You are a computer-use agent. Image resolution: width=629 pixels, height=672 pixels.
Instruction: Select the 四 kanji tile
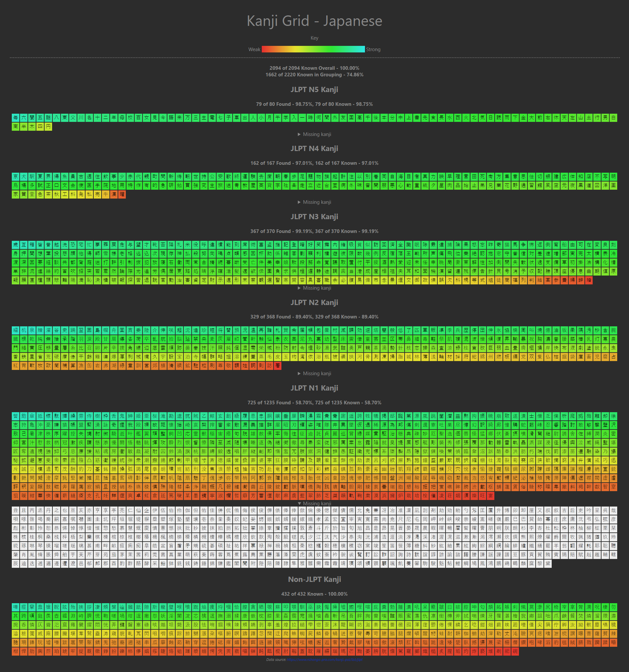pyautogui.click(x=40, y=126)
